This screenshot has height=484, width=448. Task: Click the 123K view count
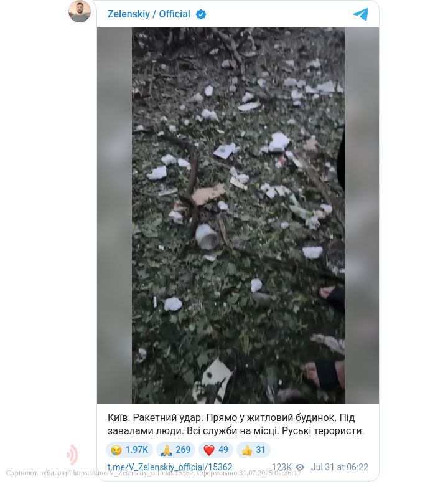point(281,467)
